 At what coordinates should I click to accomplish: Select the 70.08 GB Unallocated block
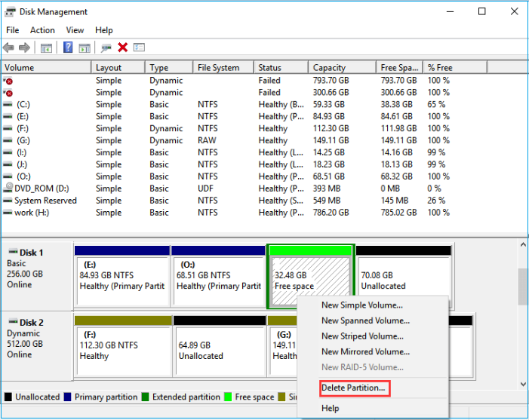(404, 276)
